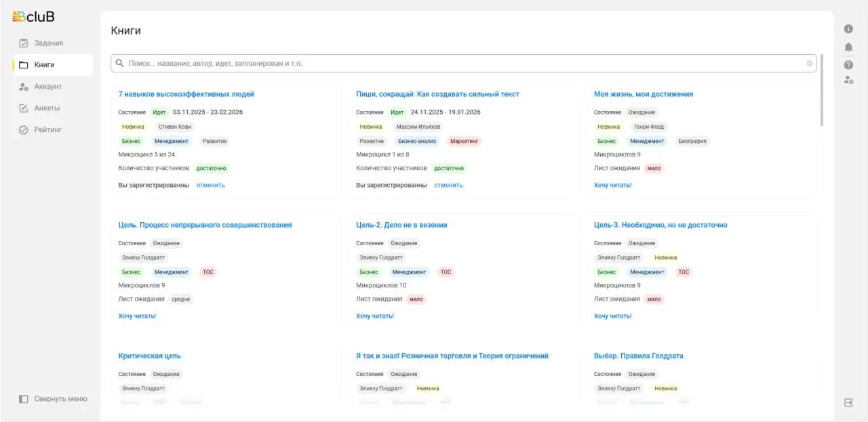This screenshot has width=868, height=422.
Task: Open book Моя жизнь, мои достижения
Action: click(x=644, y=94)
